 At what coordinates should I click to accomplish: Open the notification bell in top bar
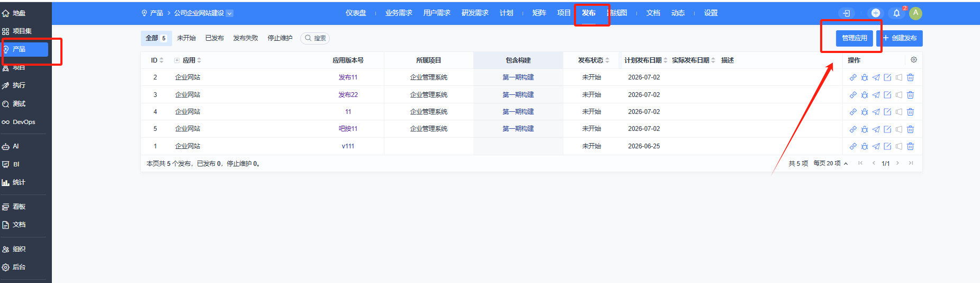[x=896, y=13]
